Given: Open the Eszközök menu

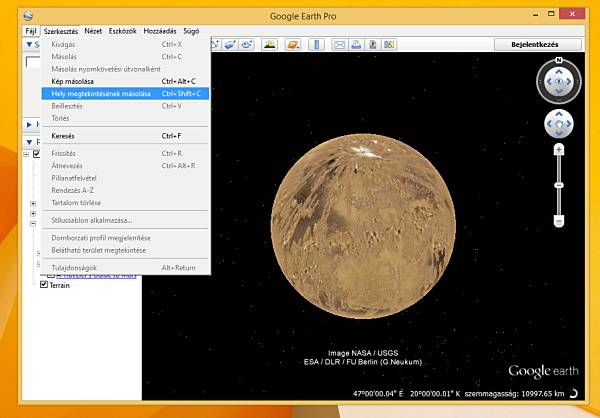Looking at the screenshot, I should coord(122,31).
